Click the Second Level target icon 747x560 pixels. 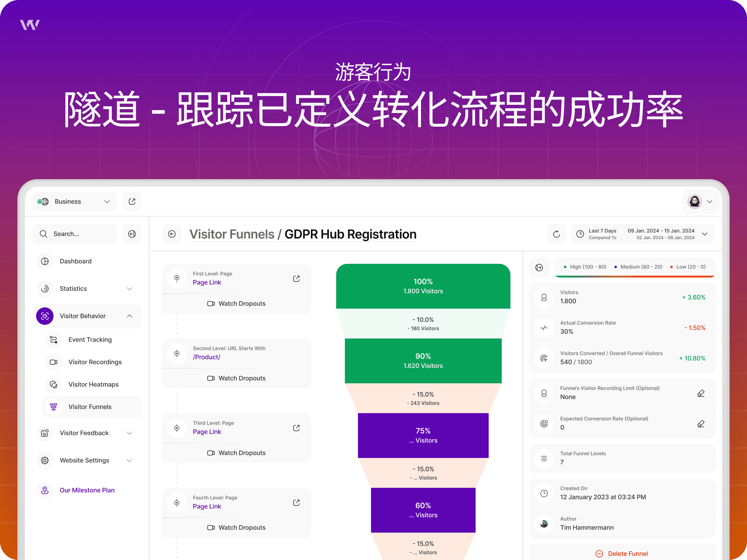[177, 353]
